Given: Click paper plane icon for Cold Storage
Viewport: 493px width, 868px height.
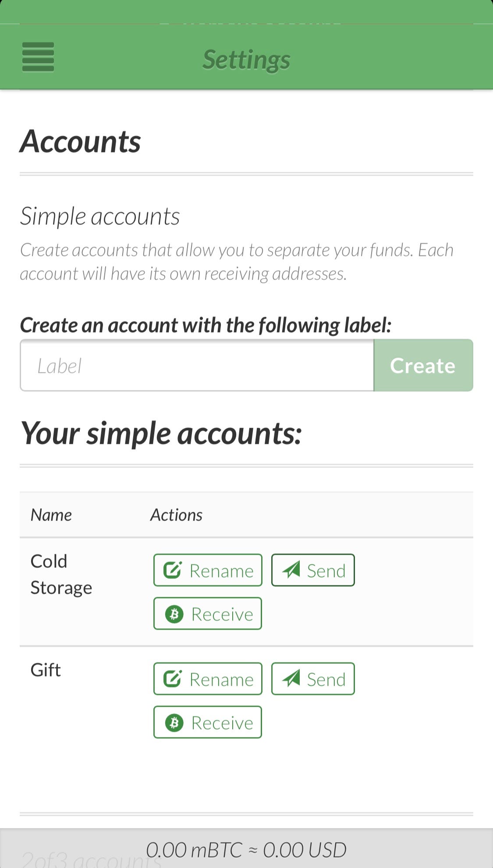Looking at the screenshot, I should (x=291, y=570).
